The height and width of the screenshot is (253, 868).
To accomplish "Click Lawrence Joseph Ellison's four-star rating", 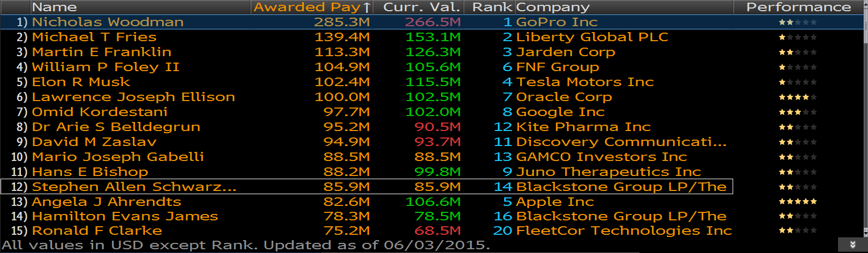I will tap(798, 97).
